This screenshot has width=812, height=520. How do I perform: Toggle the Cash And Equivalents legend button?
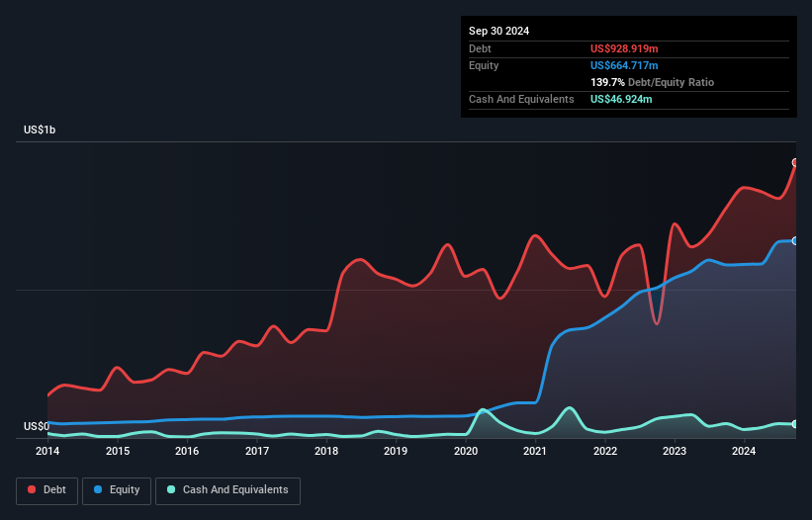pyautogui.click(x=227, y=490)
